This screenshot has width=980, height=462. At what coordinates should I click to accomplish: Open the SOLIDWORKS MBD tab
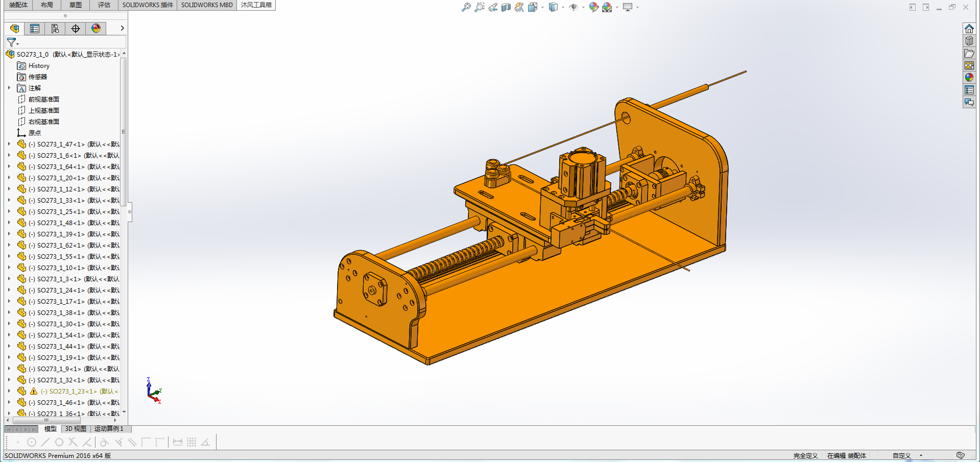[207, 5]
